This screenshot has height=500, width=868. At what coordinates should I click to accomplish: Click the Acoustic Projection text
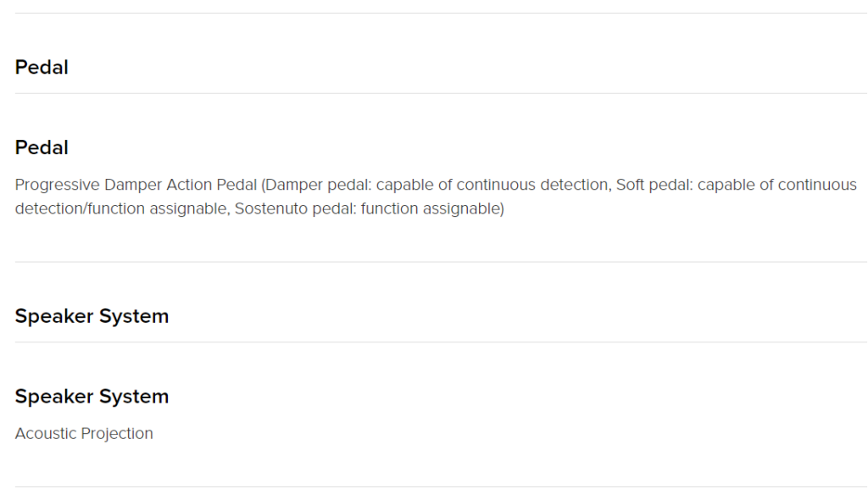pos(84,434)
